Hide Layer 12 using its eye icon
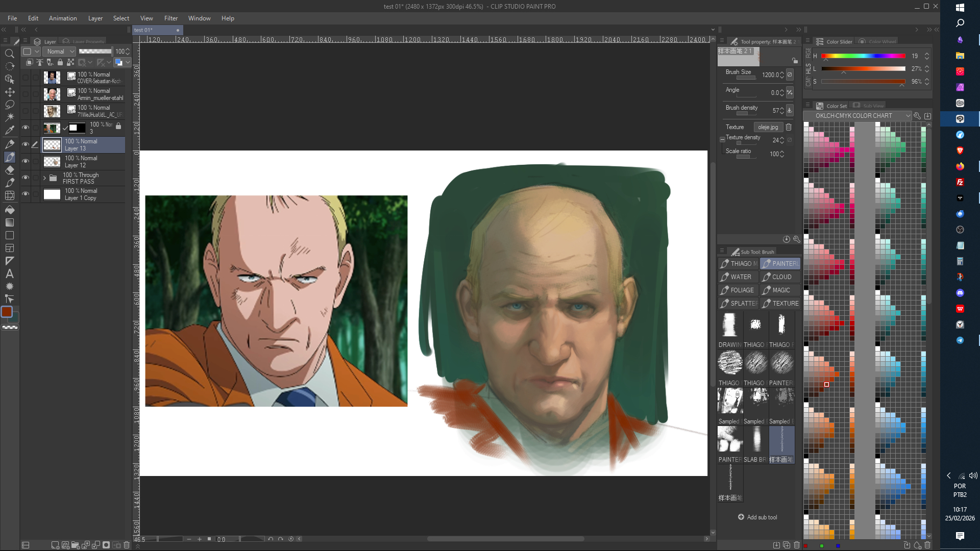 coord(25,161)
